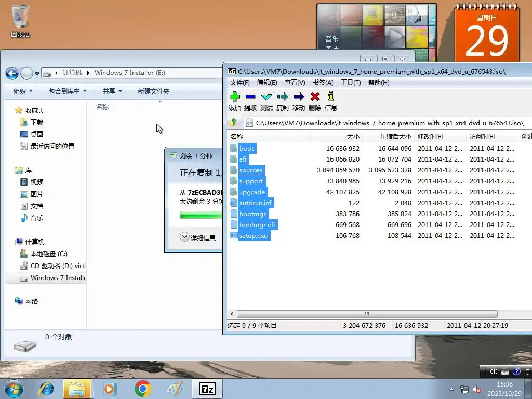Open 最近访问的位置 in the sidebar
Image resolution: width=532 pixels, height=399 pixels.
click(x=52, y=146)
